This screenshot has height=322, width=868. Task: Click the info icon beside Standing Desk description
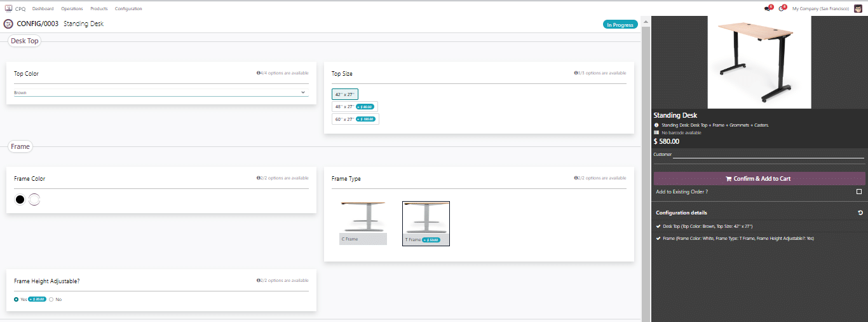coord(656,125)
